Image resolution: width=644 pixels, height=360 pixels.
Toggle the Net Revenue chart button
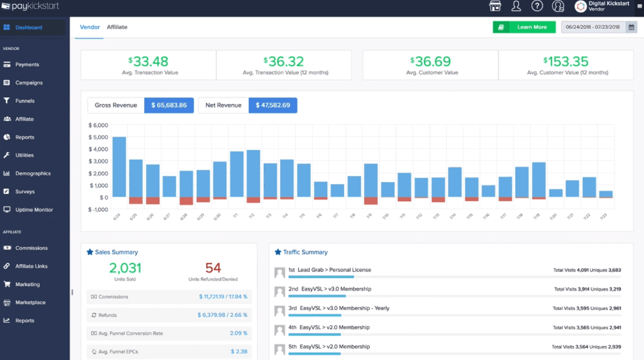[223, 105]
